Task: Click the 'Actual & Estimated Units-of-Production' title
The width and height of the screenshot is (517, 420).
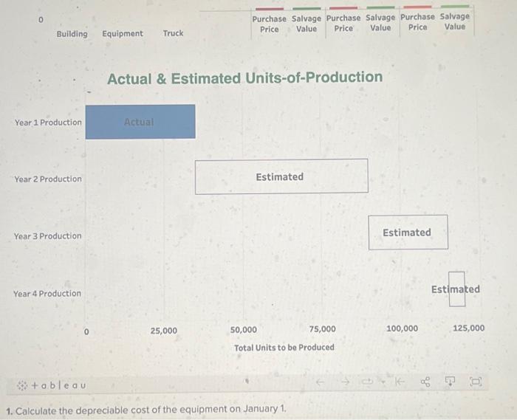Action: pyautogui.click(x=245, y=78)
